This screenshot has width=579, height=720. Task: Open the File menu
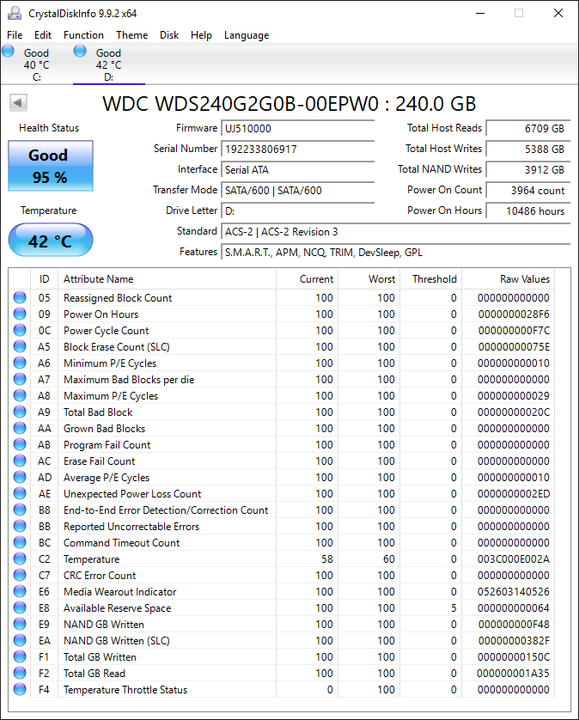(15, 35)
